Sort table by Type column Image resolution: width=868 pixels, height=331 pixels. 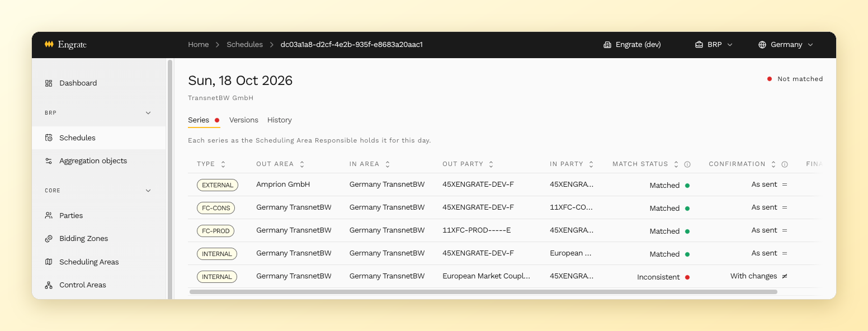pyautogui.click(x=223, y=164)
